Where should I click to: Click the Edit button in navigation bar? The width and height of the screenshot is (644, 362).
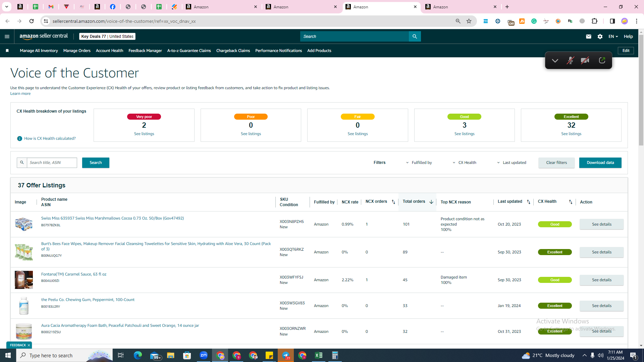coord(626,51)
